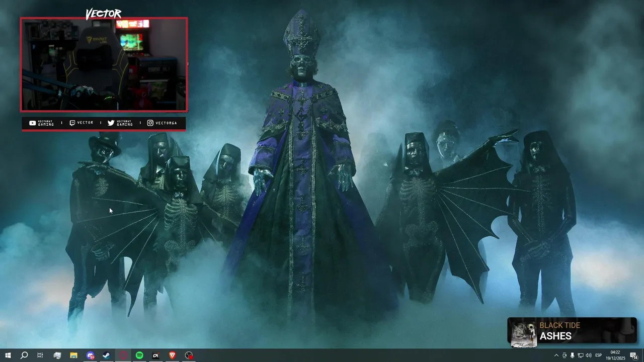The width and height of the screenshot is (644, 362).
Task: Launch Steam from the taskbar
Action: 107,355
